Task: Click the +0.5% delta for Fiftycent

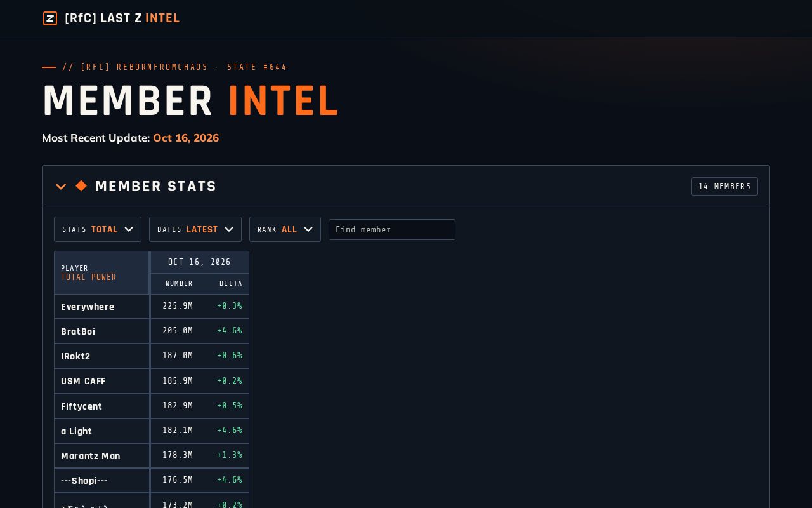Action: click(230, 406)
